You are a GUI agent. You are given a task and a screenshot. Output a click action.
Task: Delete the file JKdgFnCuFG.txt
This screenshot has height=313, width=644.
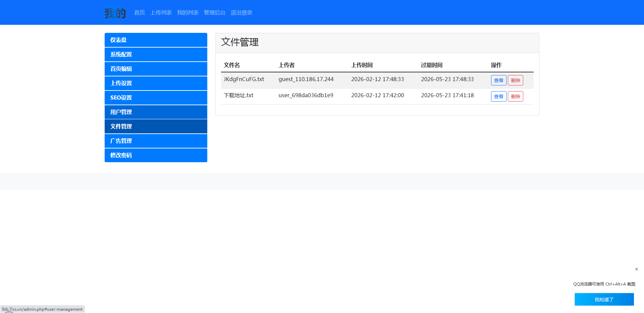tap(515, 80)
